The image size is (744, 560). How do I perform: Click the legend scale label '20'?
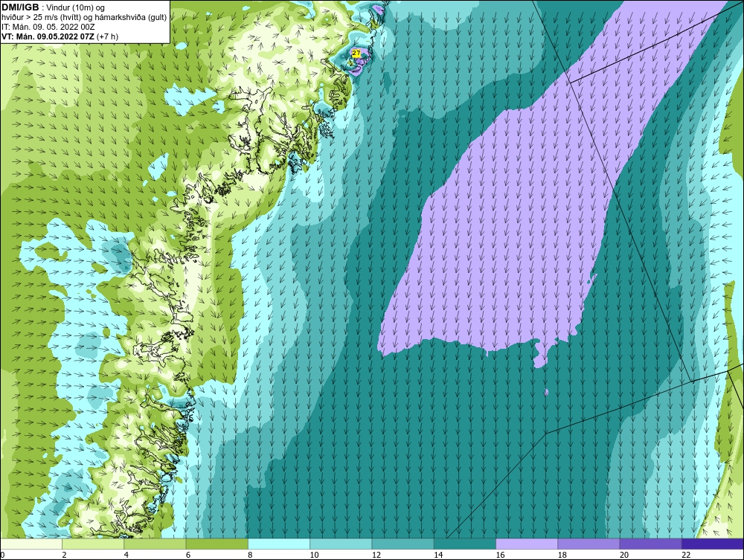tap(624, 556)
